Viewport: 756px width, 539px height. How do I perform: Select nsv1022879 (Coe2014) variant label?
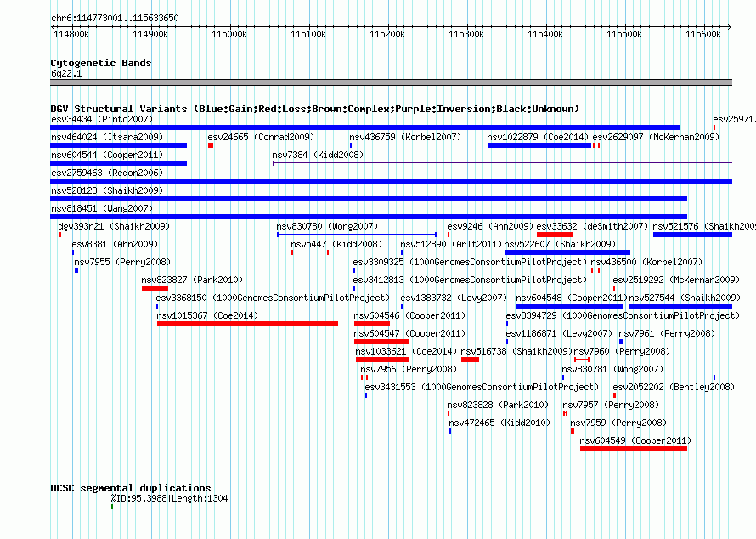click(538, 137)
